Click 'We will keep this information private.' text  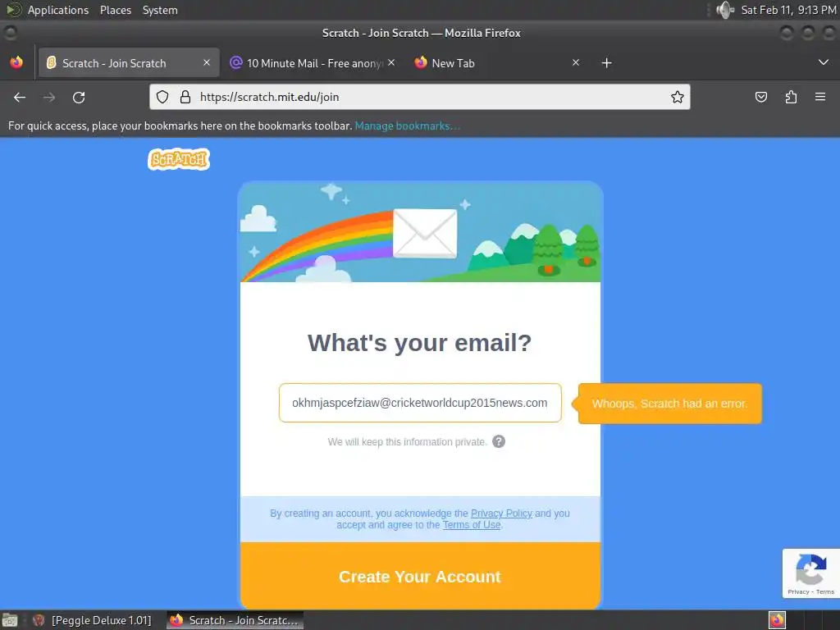(x=407, y=442)
